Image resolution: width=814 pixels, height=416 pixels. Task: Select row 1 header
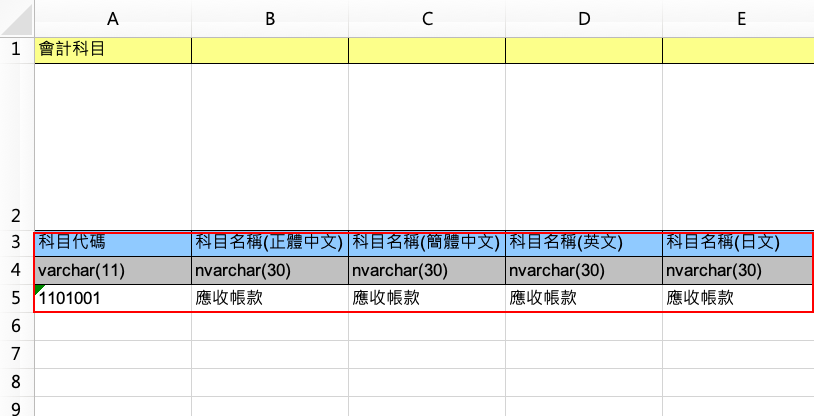pyautogui.click(x=16, y=50)
